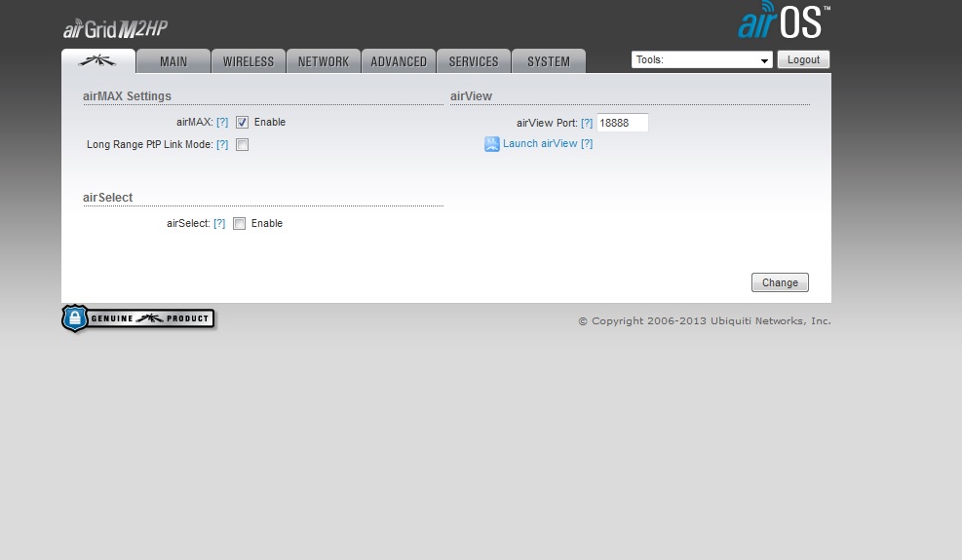
Task: Open help for airMAX setting
Action: point(222,122)
